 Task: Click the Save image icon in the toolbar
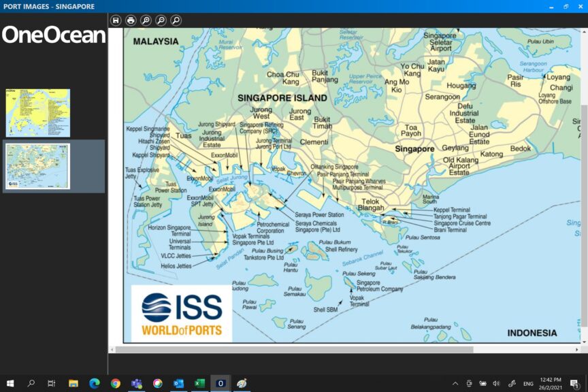click(116, 20)
